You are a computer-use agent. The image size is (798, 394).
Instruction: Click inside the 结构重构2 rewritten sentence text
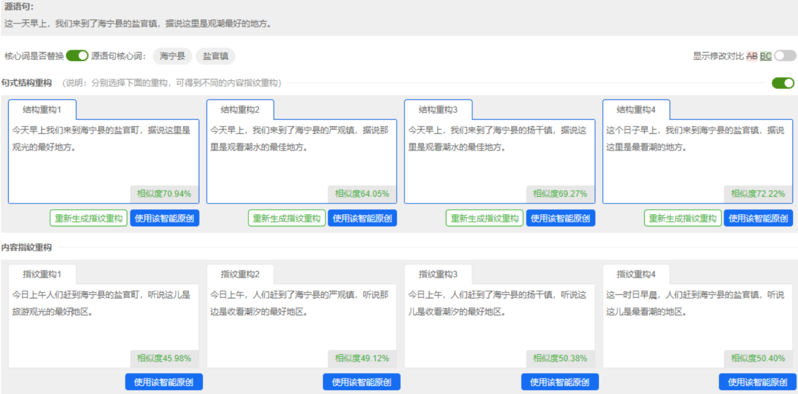pyautogui.click(x=300, y=139)
